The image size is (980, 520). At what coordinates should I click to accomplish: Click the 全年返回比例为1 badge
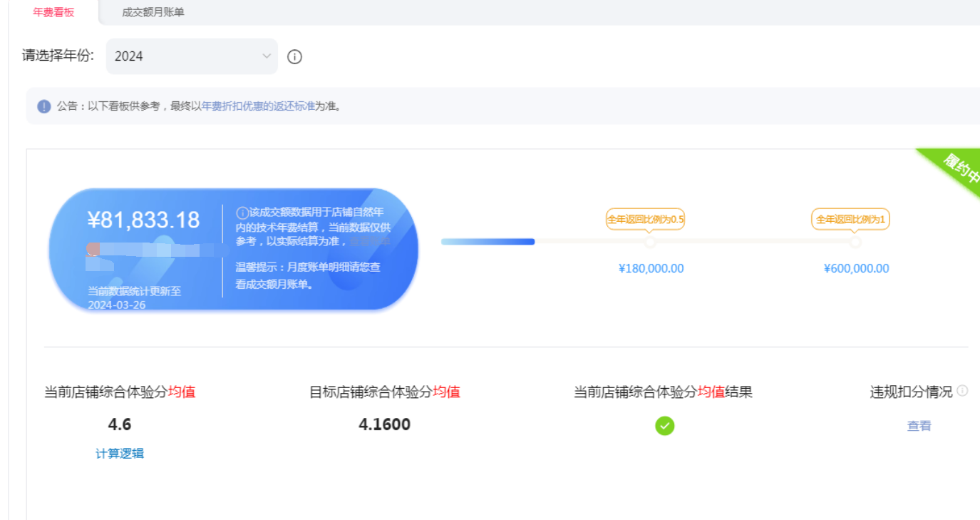tap(850, 219)
